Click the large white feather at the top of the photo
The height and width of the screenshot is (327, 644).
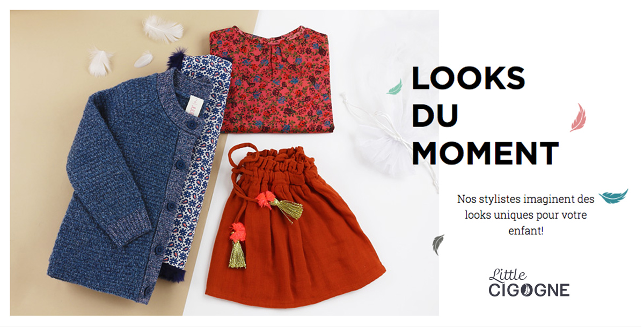tap(163, 28)
